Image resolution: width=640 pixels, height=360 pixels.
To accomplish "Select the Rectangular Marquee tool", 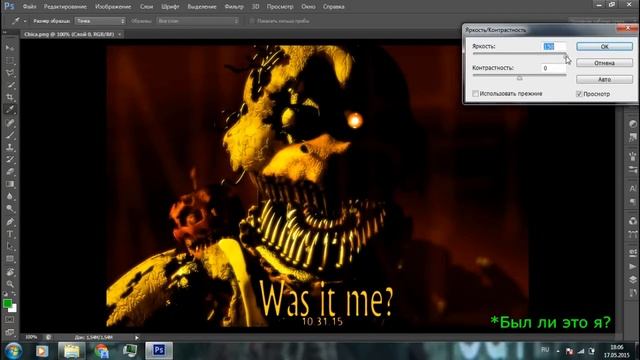I will (10, 60).
